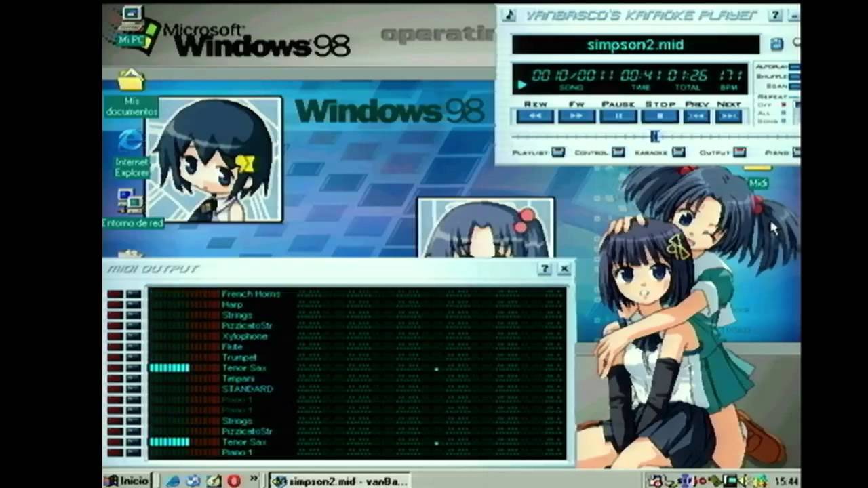This screenshot has height=488, width=868.
Task: Click dark solo button on Flute row
Action: [134, 347]
